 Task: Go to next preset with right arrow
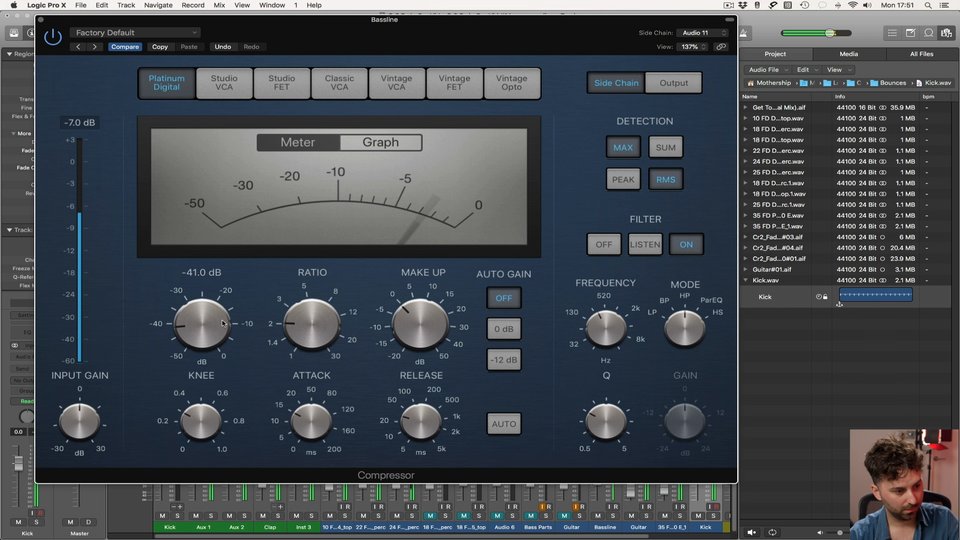click(x=94, y=47)
